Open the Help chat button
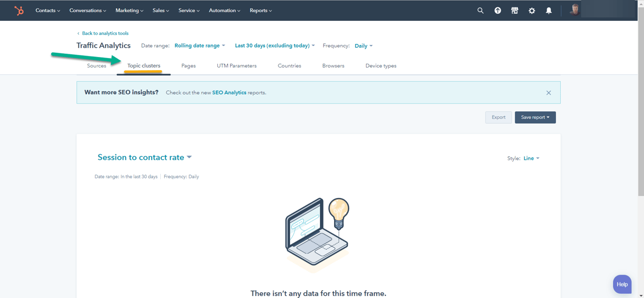The width and height of the screenshot is (644, 298). [x=622, y=284]
